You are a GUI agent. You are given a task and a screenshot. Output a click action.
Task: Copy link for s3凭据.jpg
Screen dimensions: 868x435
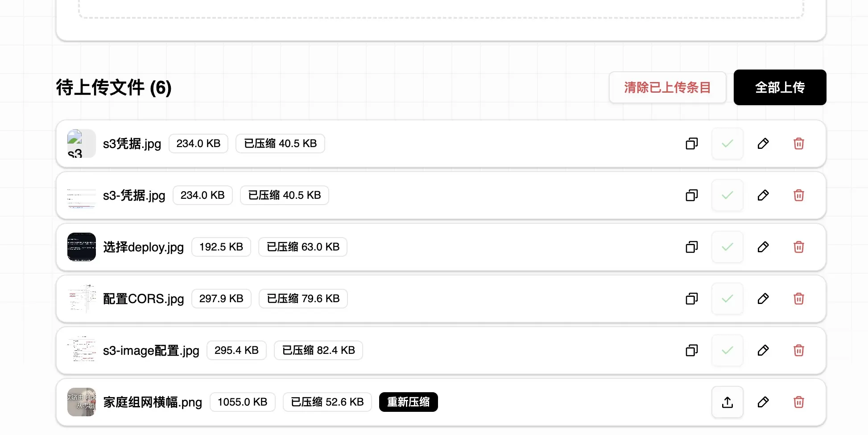pyautogui.click(x=692, y=144)
